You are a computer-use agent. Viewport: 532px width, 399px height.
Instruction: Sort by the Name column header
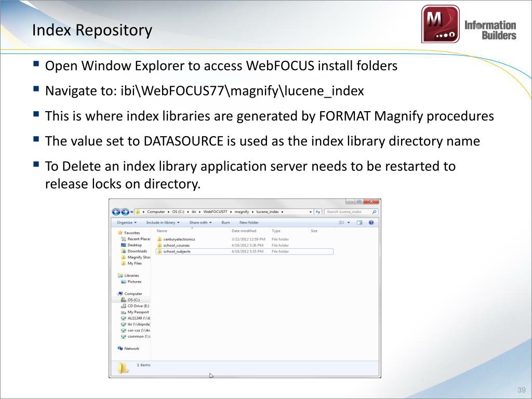(x=162, y=231)
